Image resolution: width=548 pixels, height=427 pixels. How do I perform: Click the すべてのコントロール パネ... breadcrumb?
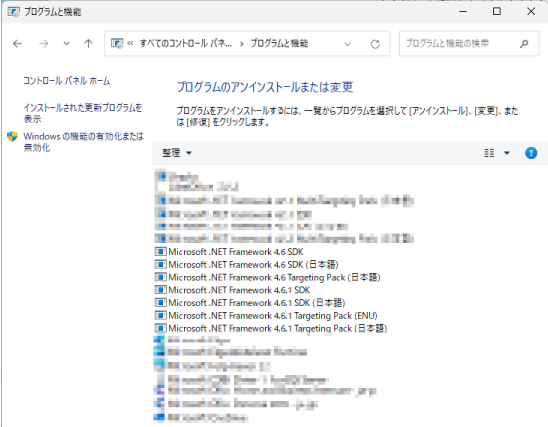[186, 43]
